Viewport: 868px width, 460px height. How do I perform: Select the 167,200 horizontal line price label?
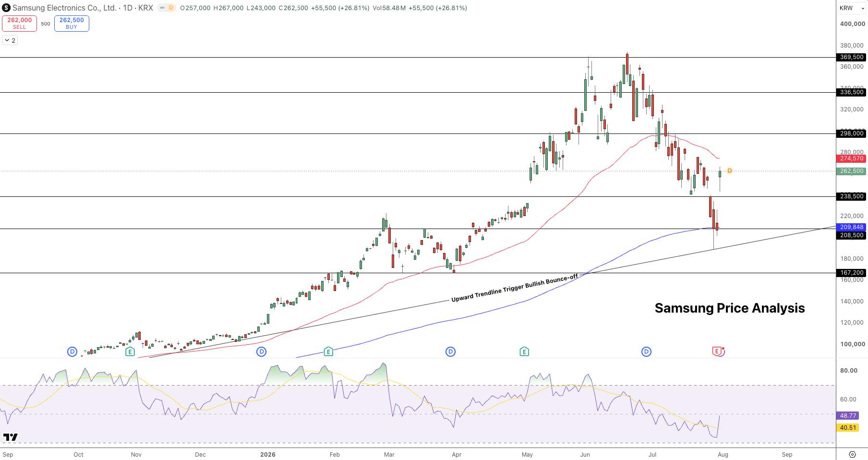click(852, 273)
